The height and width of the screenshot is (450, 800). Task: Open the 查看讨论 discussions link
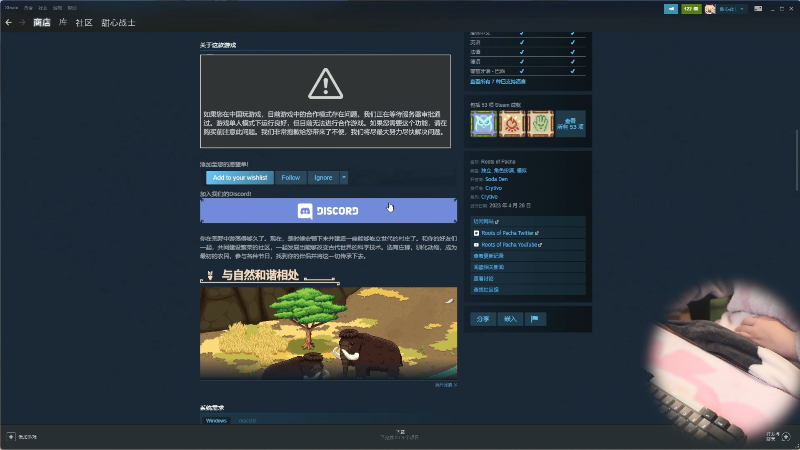coord(528,279)
